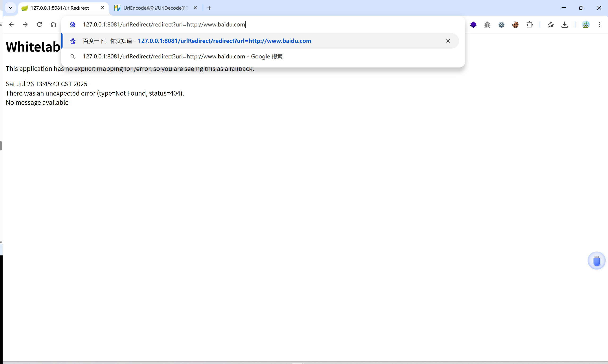Remove the Baidu history suggestion
This screenshot has width=608, height=364.
pos(448,41)
